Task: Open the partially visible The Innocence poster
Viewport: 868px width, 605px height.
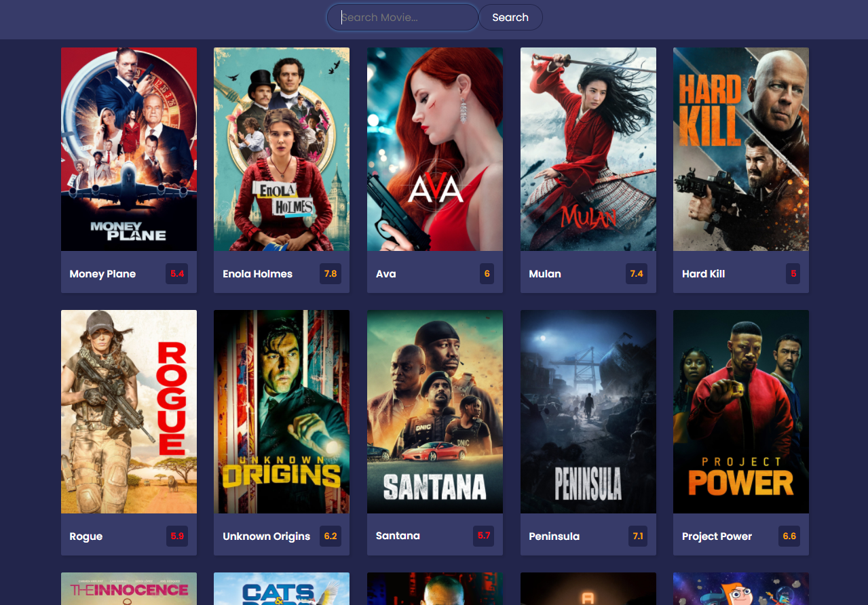Action: (129, 589)
